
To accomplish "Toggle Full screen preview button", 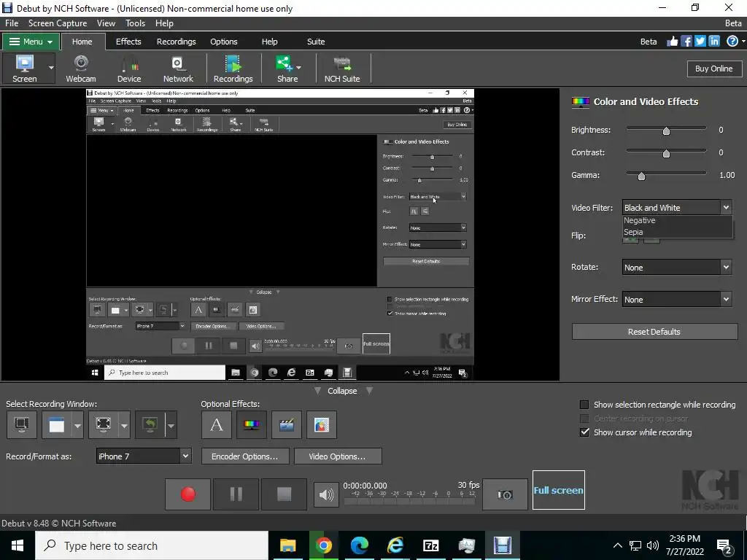I will click(x=558, y=490).
